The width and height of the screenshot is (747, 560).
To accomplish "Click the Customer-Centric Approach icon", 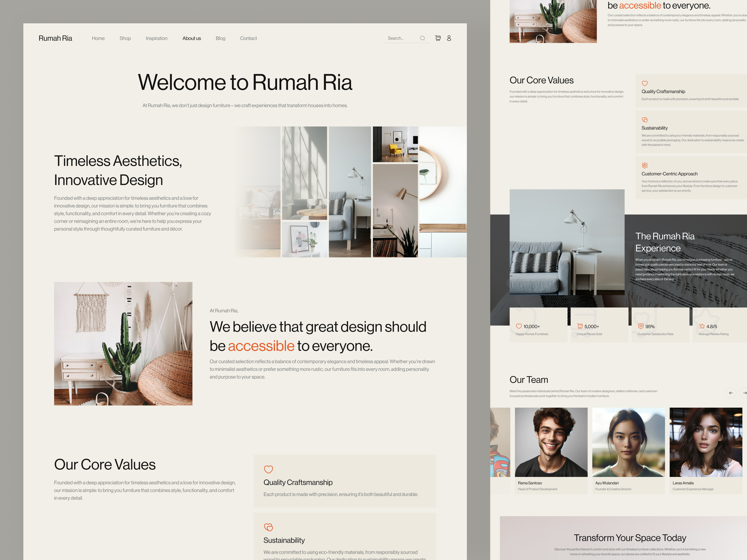I will point(644,165).
